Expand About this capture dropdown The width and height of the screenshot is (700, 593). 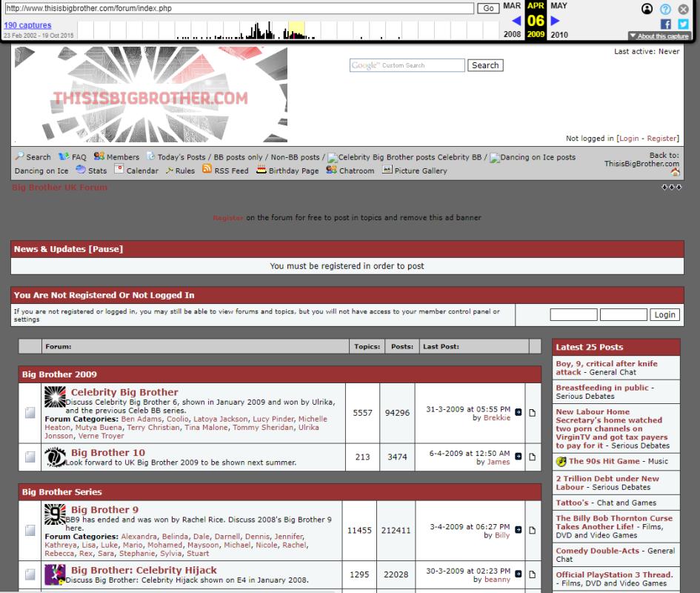(x=659, y=36)
